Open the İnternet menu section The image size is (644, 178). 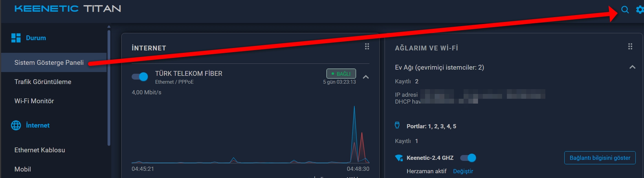pos(38,125)
